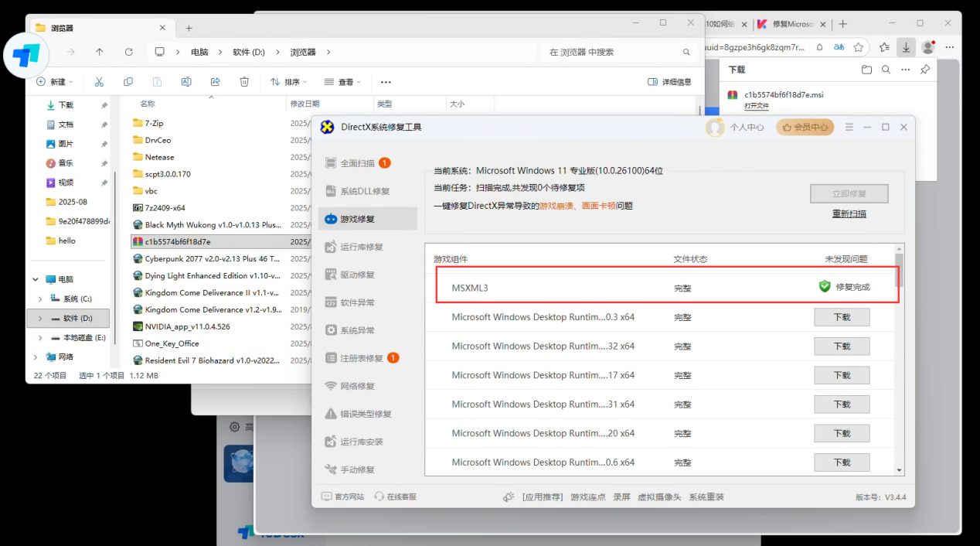The height and width of the screenshot is (546, 980).
Task: Click the hamburger menu icon in DirectX tool
Action: (x=849, y=128)
